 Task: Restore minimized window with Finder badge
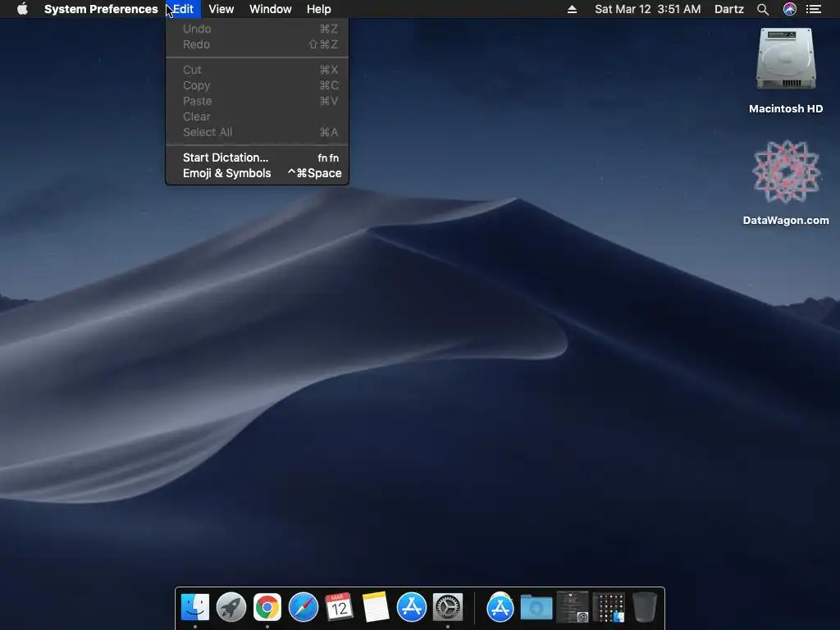pos(609,608)
